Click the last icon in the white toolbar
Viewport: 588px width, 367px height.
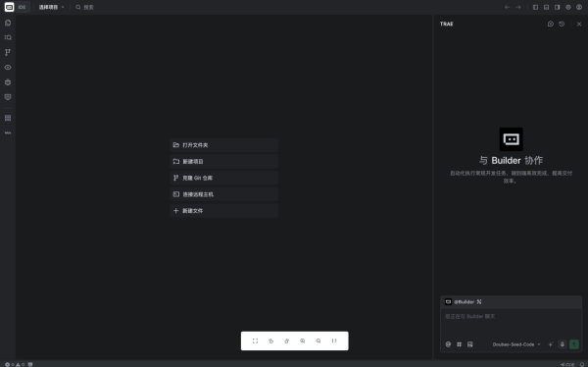[334, 341]
